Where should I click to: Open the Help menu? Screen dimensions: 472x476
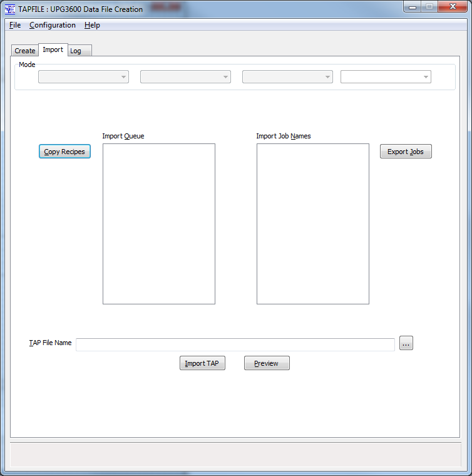point(92,25)
